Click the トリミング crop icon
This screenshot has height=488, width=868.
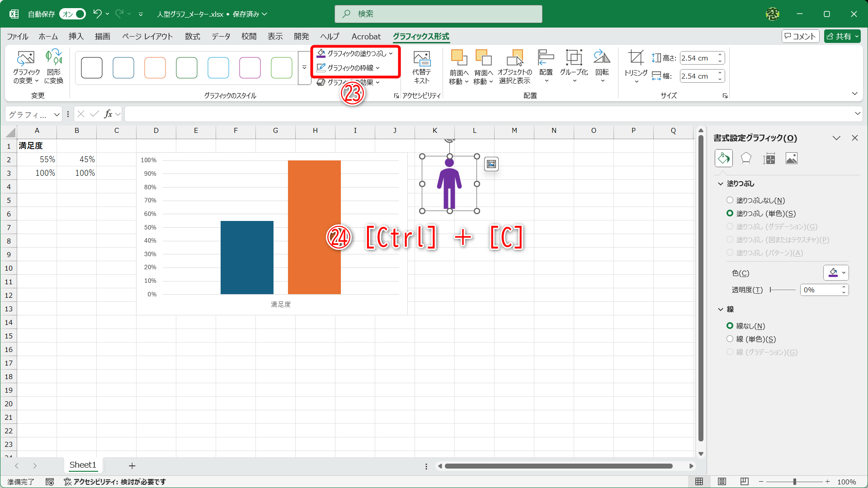pyautogui.click(x=636, y=59)
